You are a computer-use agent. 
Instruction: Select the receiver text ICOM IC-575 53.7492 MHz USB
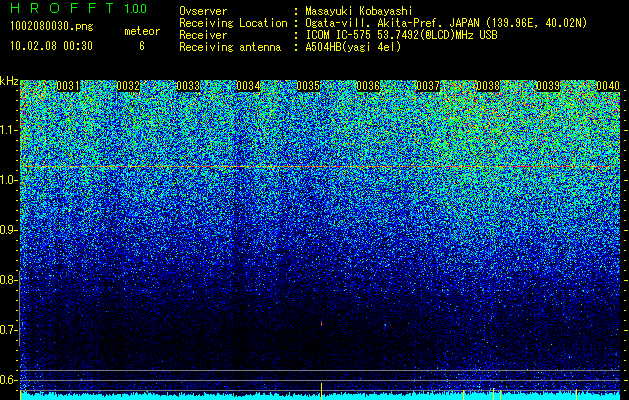coord(401,35)
